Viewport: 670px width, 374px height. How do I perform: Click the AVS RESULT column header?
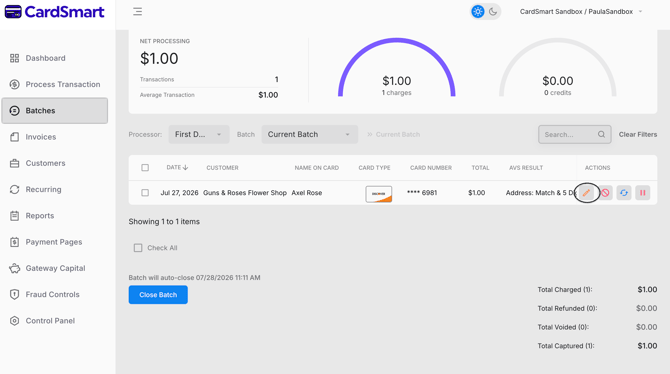coord(526,168)
